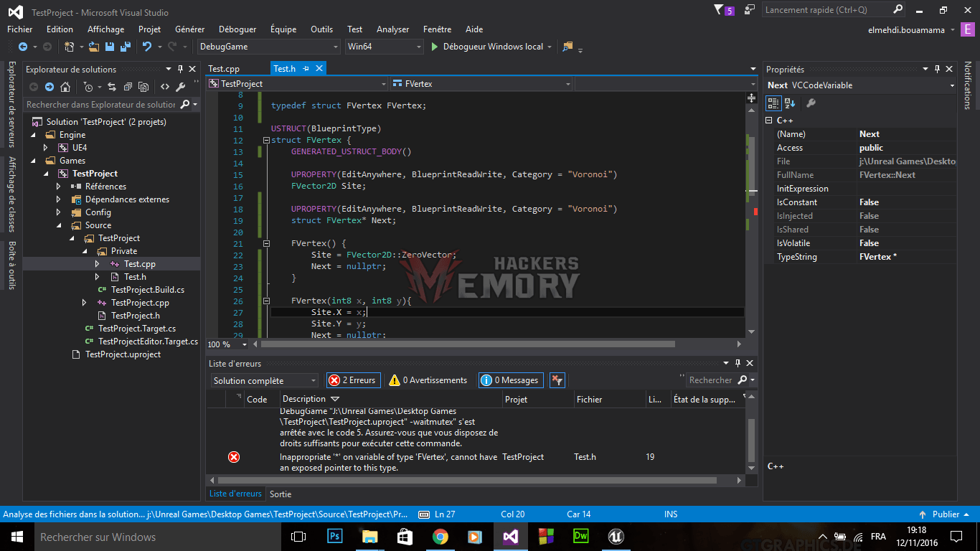Open the Explorateur de serveurs side tab
This screenshot has height=551, width=980.
click(x=11, y=104)
